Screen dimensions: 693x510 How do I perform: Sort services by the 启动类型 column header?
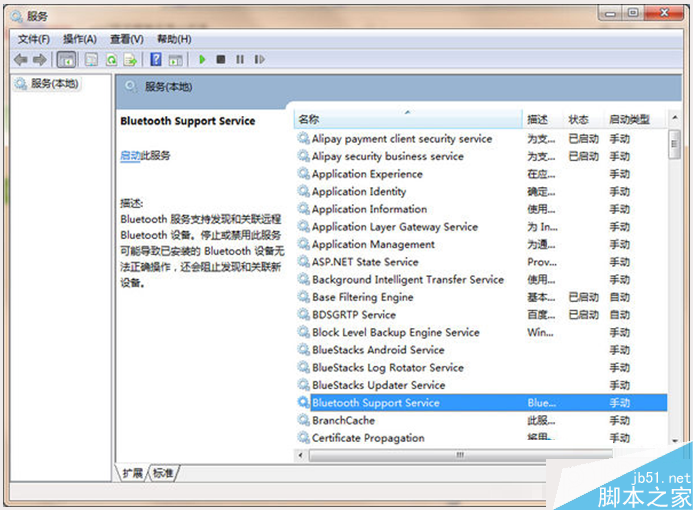pyautogui.click(x=628, y=120)
